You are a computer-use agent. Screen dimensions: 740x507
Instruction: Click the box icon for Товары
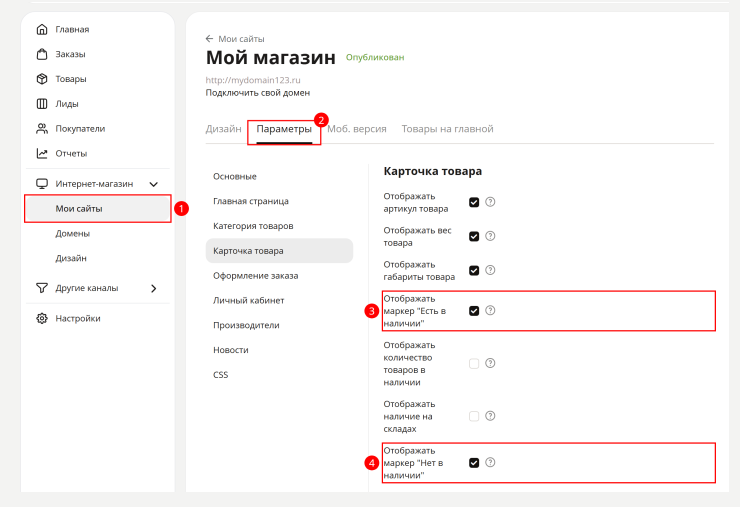42,79
